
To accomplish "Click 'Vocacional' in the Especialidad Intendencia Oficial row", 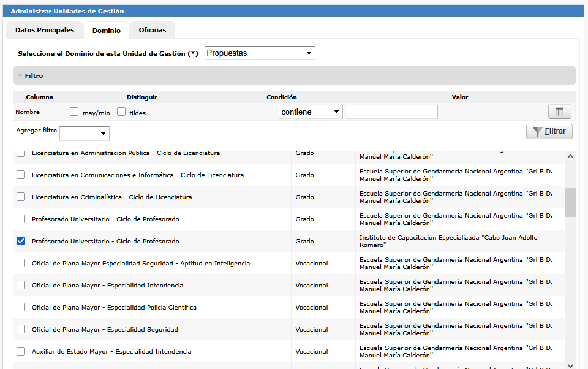I will click(312, 285).
